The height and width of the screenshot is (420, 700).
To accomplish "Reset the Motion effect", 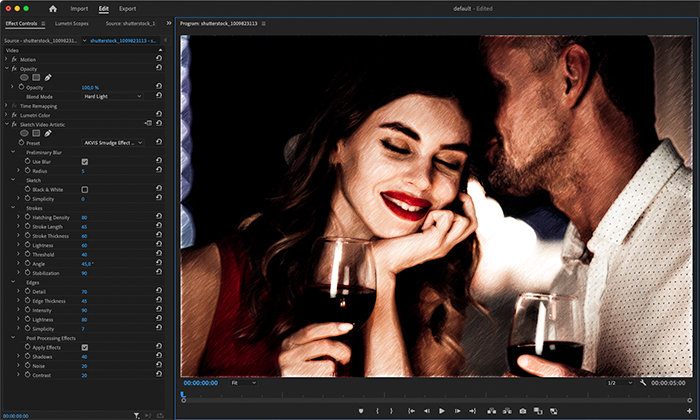I will tap(159, 58).
